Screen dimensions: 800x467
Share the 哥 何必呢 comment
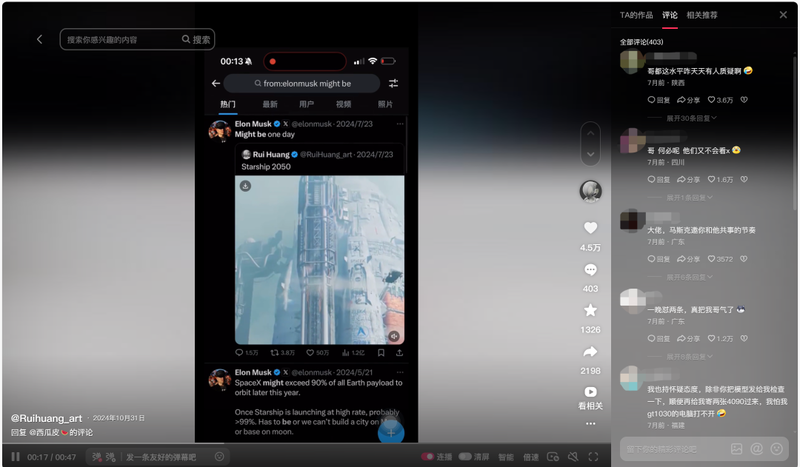[x=688, y=180]
